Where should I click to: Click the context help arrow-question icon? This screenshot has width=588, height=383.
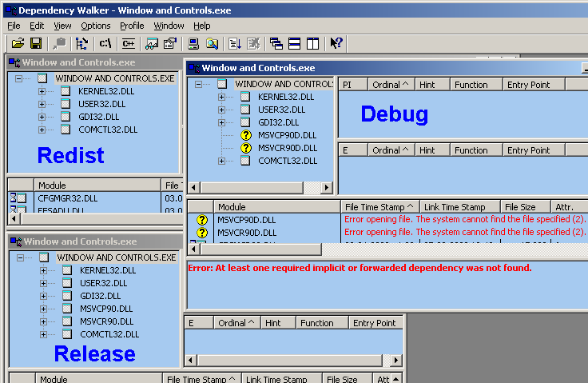pyautogui.click(x=336, y=43)
